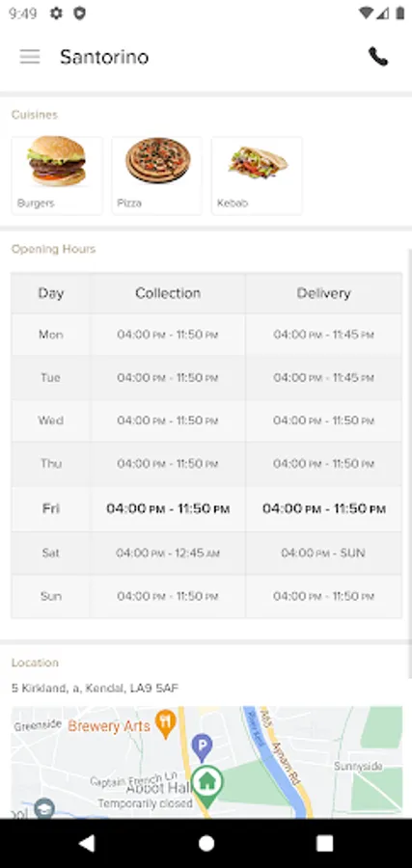This screenshot has width=412, height=868.
Task: Tap the Android home circle button
Action: click(x=206, y=843)
